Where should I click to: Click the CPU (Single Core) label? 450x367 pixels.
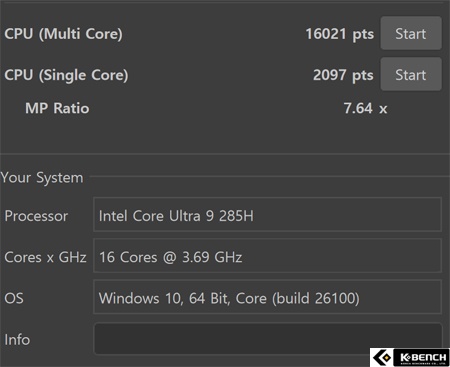(66, 75)
